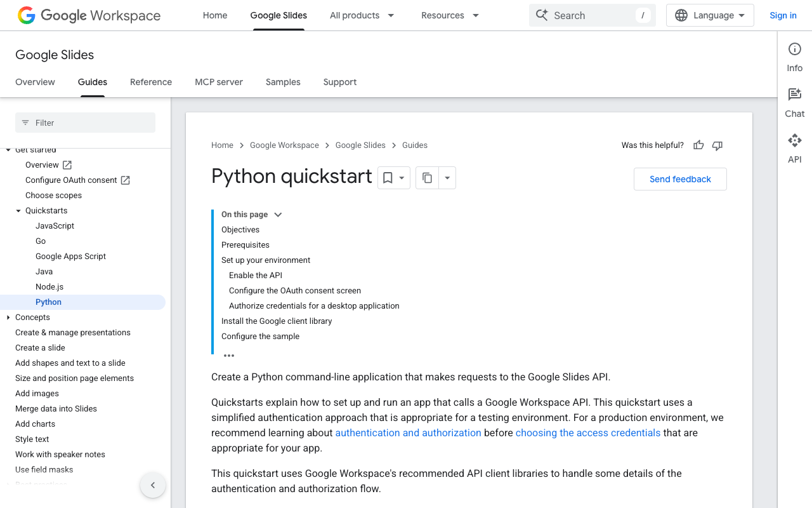The image size is (812, 508).
Task: Click the thumbs down not helpful icon
Action: point(717,145)
